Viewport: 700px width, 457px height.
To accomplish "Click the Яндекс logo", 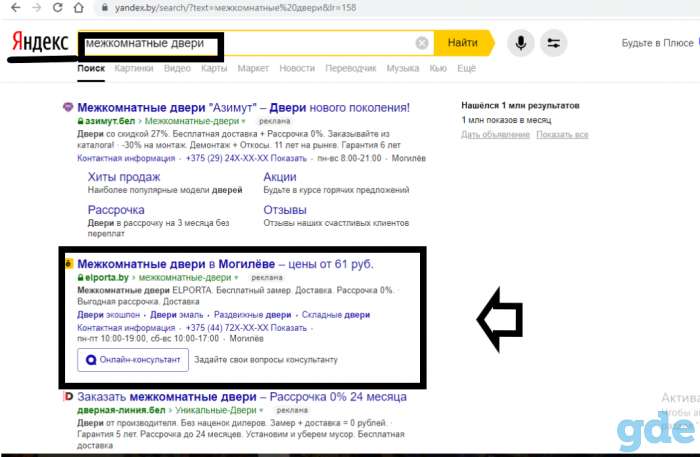I will (40, 43).
